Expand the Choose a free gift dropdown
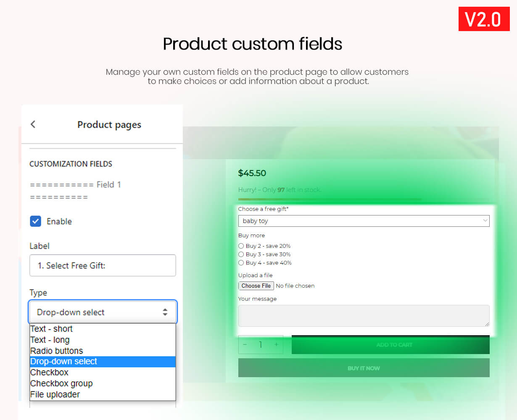The image size is (517, 420). point(364,221)
